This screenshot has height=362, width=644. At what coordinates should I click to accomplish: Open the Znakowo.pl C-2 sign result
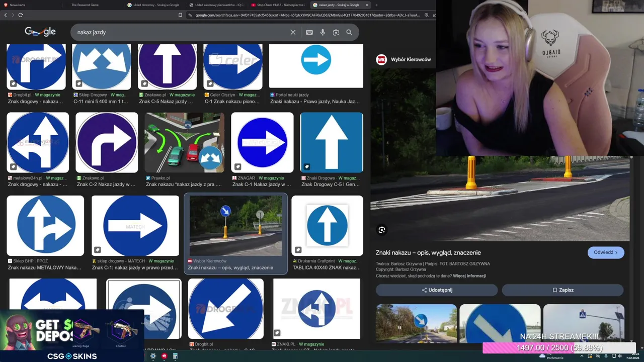coord(107,143)
